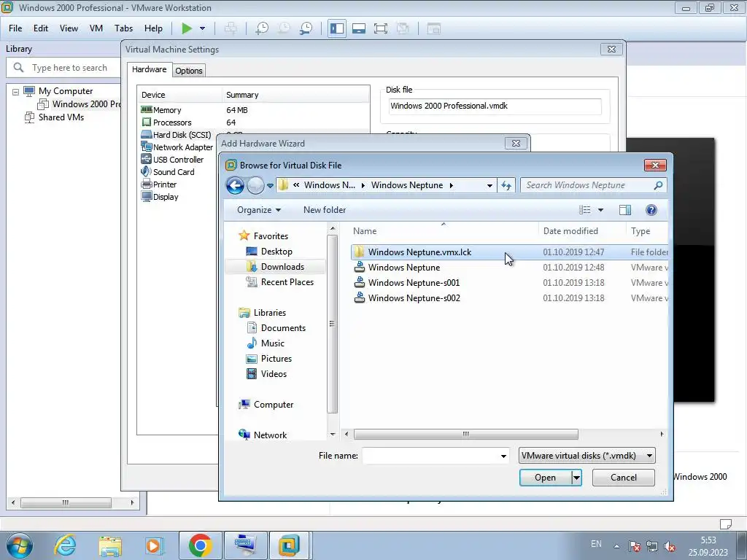Click the Cancel button in browse dialog
Screen dimensions: 747x560
(x=623, y=478)
